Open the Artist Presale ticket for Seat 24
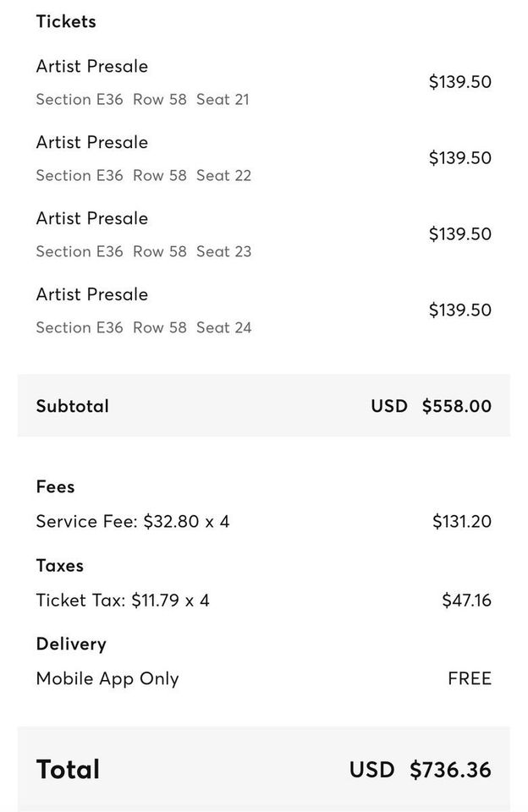The height and width of the screenshot is (812, 528). (91, 294)
